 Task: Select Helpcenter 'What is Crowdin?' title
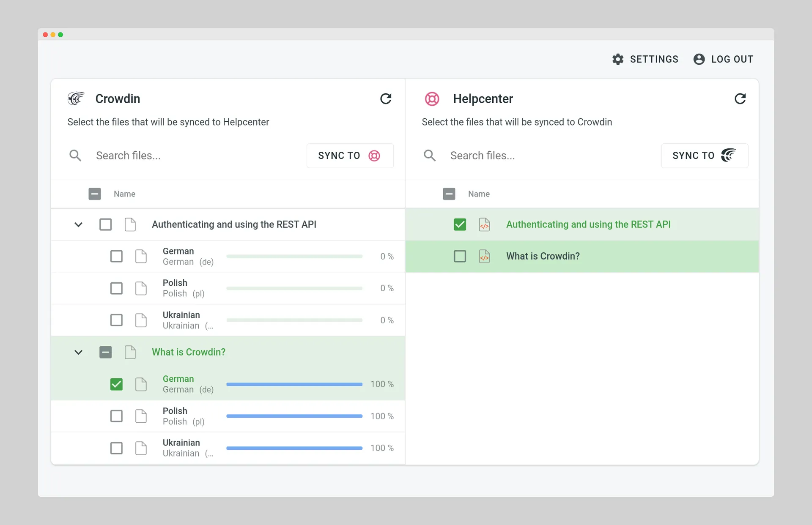click(543, 256)
